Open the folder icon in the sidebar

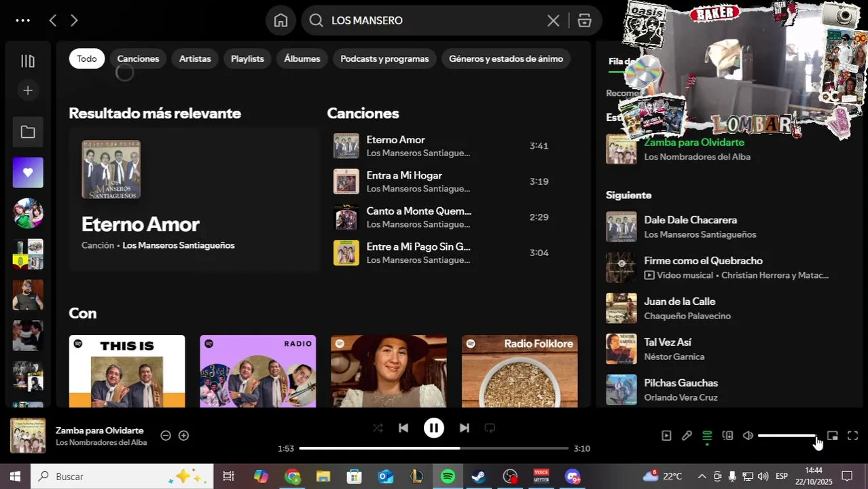click(28, 132)
